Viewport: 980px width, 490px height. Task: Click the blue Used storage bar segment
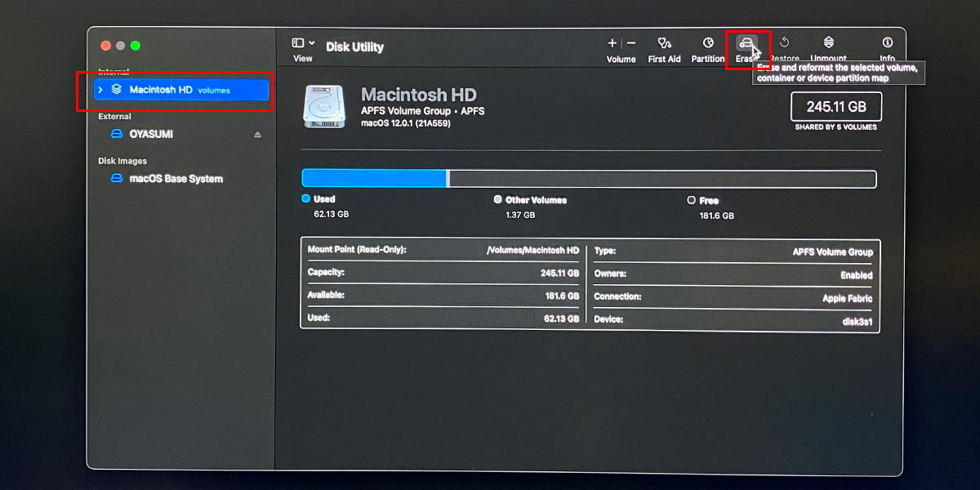373,179
